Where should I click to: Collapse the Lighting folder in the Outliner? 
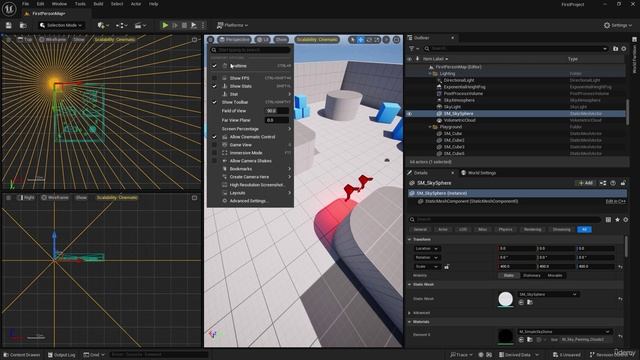click(430, 74)
